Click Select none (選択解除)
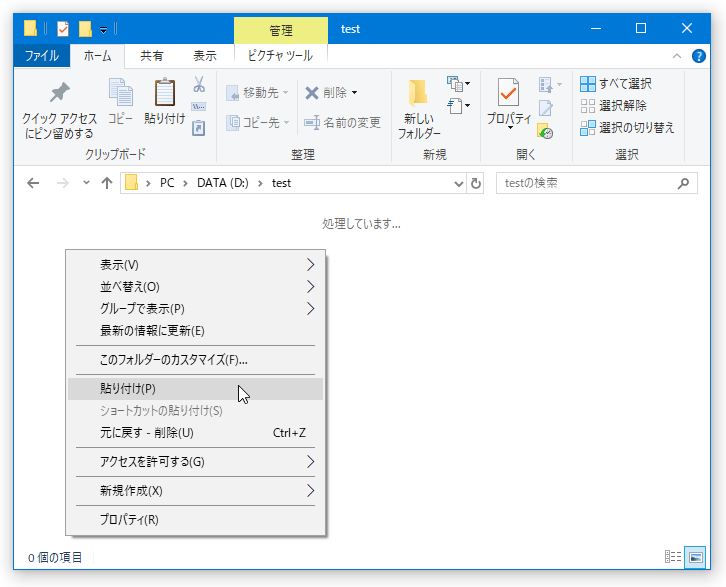726x587 pixels. (613, 106)
